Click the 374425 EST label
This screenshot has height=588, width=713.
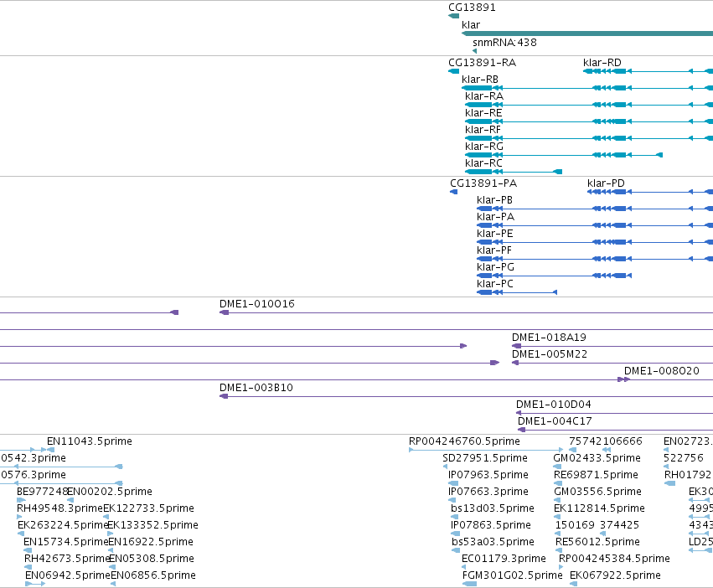coord(619,526)
